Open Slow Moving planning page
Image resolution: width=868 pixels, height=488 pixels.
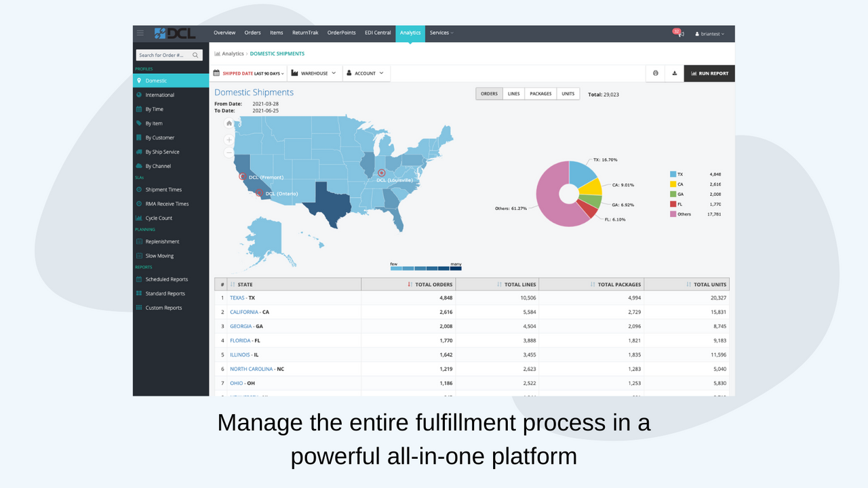[x=171, y=256]
